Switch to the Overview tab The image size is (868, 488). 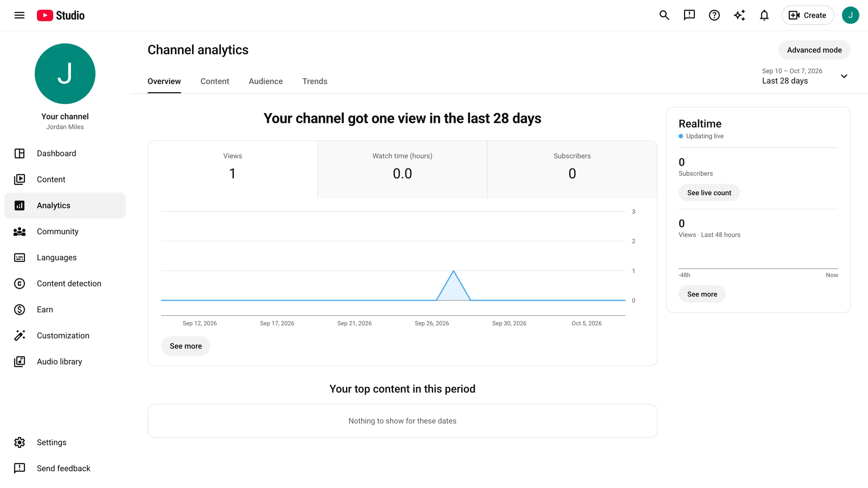click(x=164, y=81)
